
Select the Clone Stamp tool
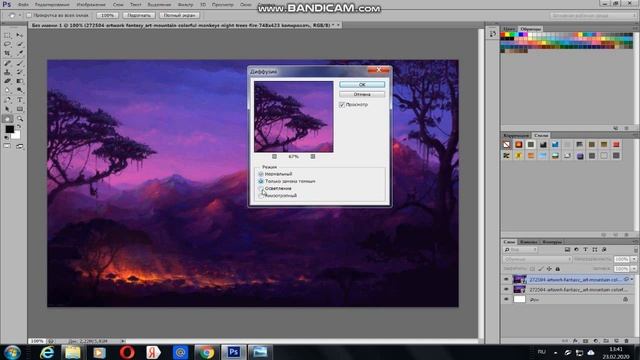(7, 72)
